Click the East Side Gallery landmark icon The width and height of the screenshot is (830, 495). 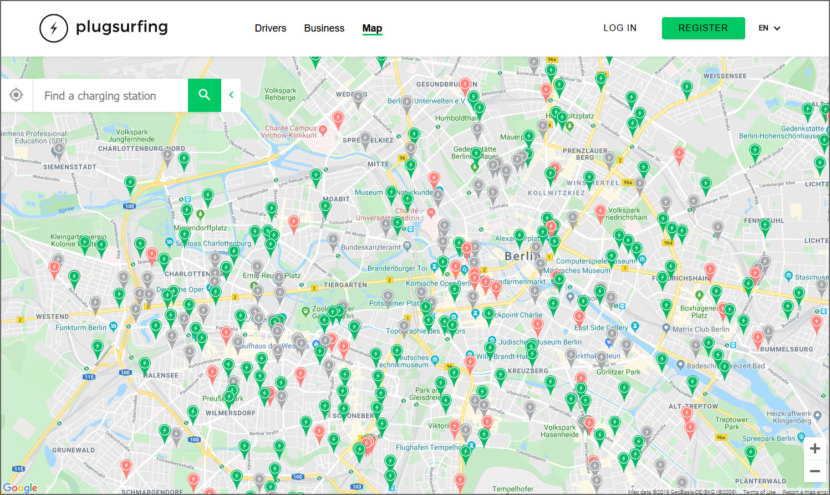pyautogui.click(x=635, y=327)
